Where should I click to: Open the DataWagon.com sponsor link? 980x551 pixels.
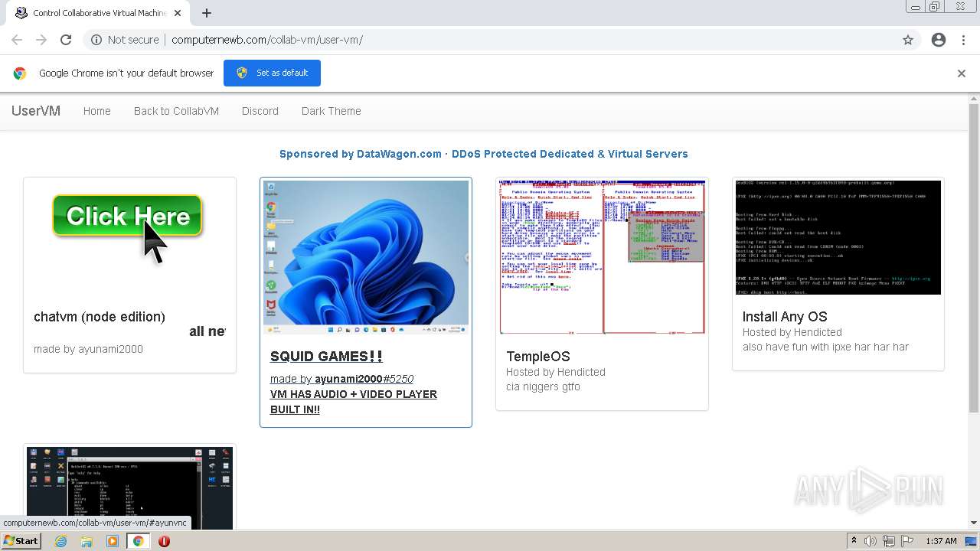point(484,154)
